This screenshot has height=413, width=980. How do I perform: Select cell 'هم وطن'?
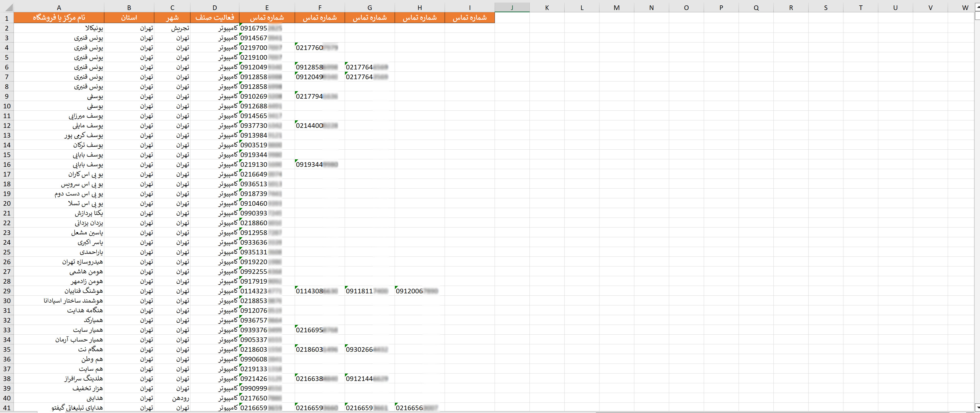(x=59, y=359)
